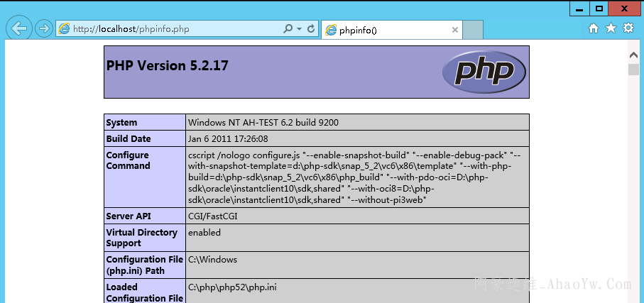Viewport: 644px width, 303px height.
Task: Switch to the phpinfo() tab
Action: (x=383, y=30)
